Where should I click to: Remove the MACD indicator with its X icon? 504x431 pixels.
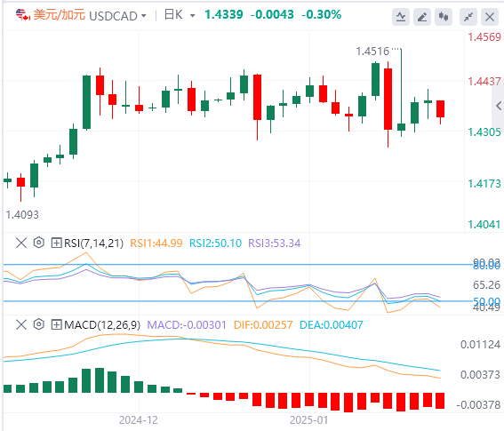[21, 324]
